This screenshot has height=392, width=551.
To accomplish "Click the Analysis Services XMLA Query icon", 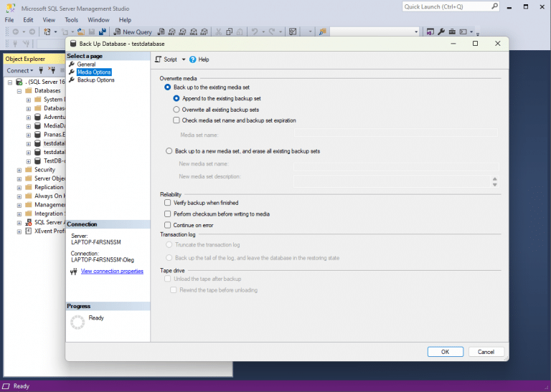I will tap(193, 32).
